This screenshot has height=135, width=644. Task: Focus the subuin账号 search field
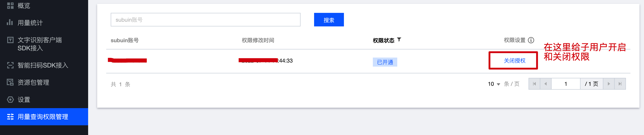point(205,20)
